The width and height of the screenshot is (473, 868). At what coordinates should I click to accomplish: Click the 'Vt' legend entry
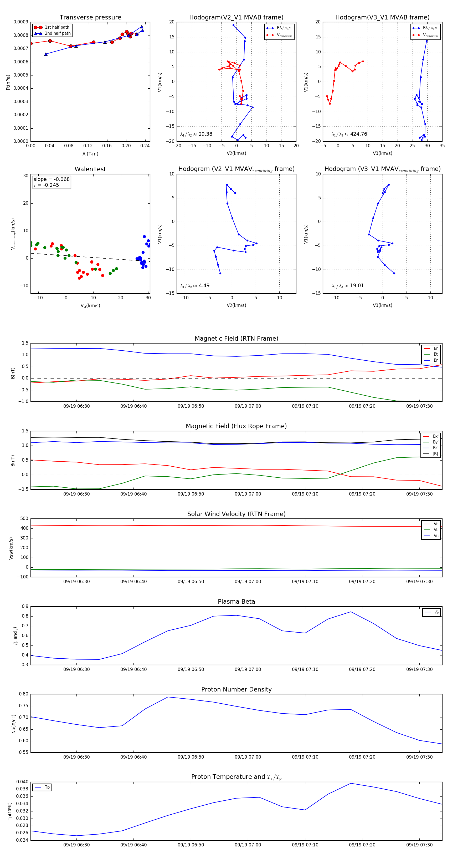[x=431, y=530]
